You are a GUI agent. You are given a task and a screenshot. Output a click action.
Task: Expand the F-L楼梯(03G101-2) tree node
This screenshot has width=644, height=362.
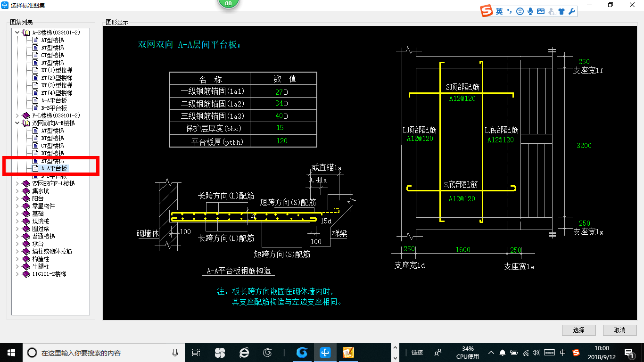click(x=18, y=115)
